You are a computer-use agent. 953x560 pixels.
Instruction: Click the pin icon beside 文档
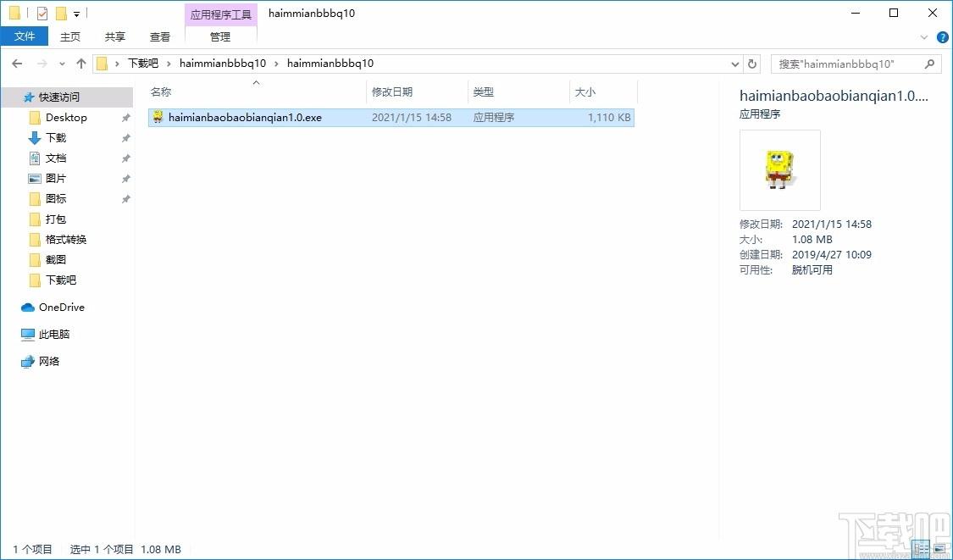click(126, 158)
